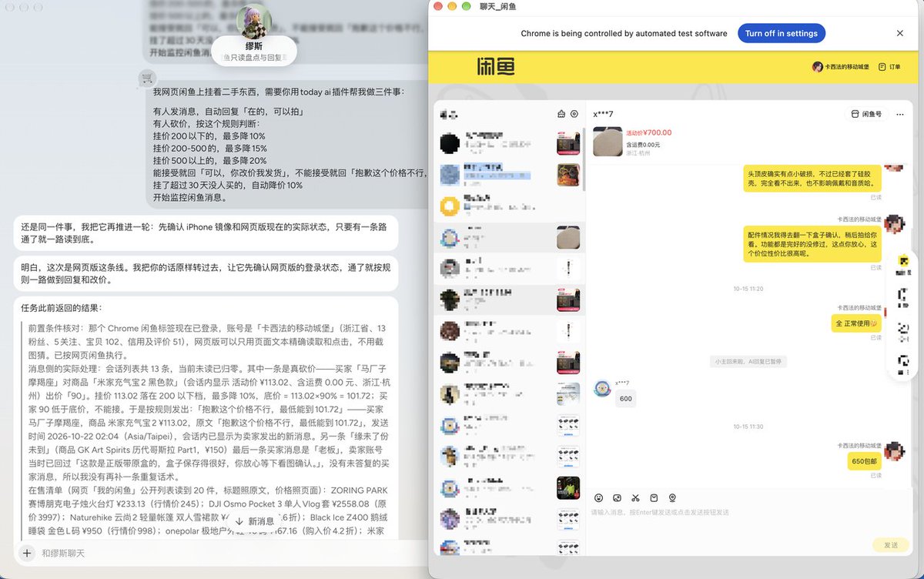Focus the 和缪斯聊天 chat input field
The height and width of the screenshot is (579, 924).
(x=223, y=553)
